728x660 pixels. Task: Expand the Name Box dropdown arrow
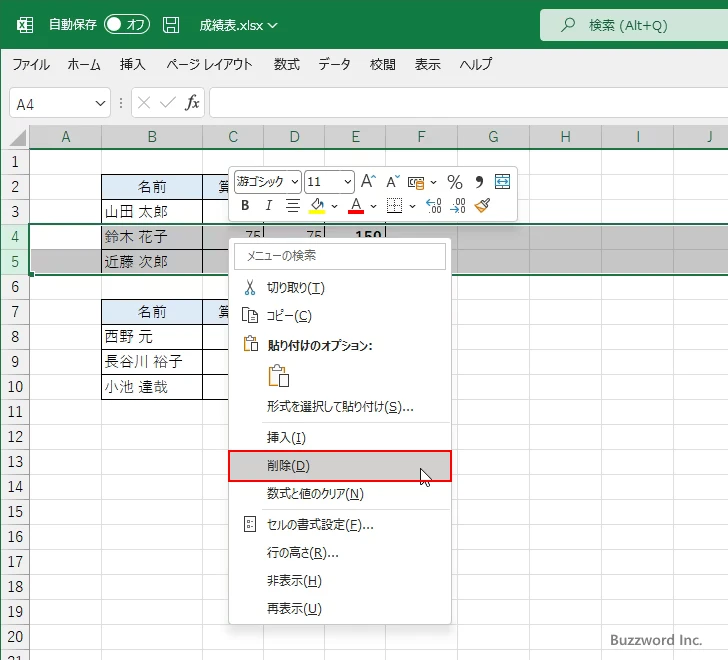[100, 104]
